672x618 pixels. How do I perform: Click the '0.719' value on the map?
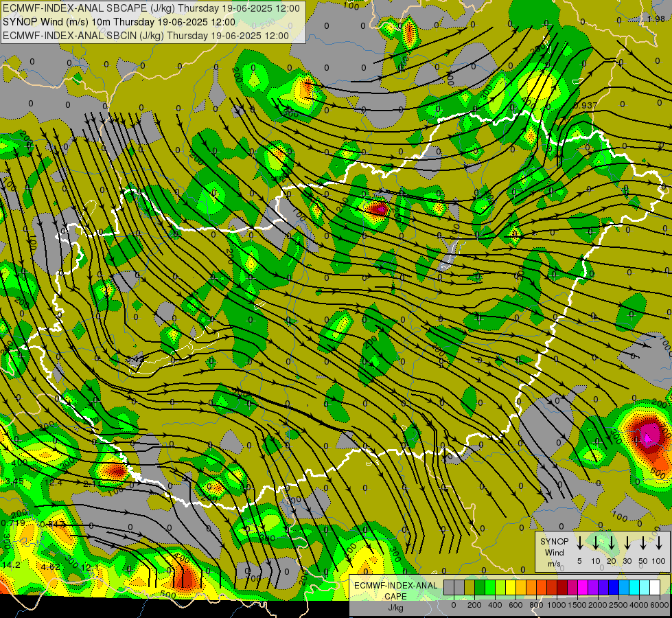[x=13, y=523]
